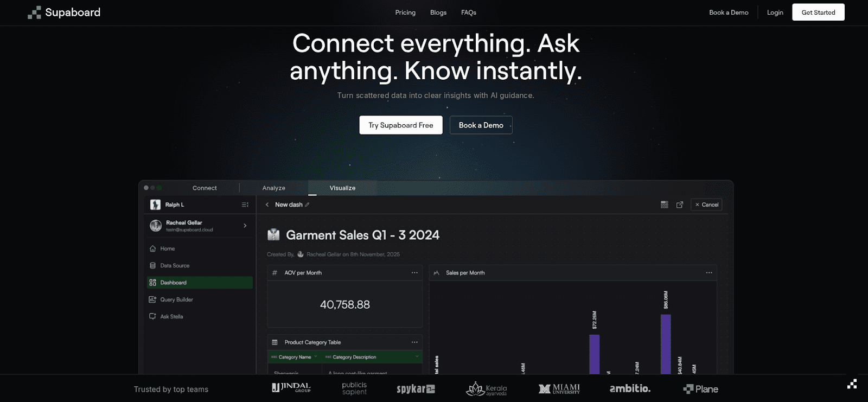Viewport: 868px width, 402px height.
Task: Click the table icon on Product Category Table
Action: (275, 342)
